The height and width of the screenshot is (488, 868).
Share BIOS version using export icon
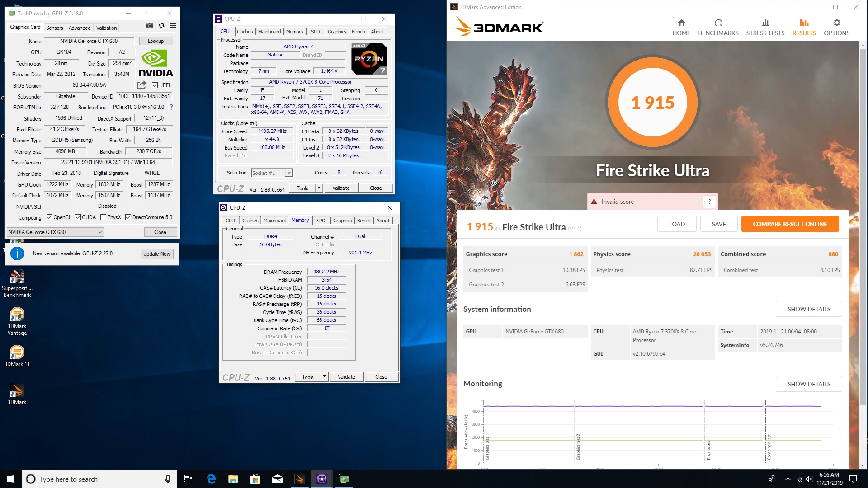coord(142,85)
